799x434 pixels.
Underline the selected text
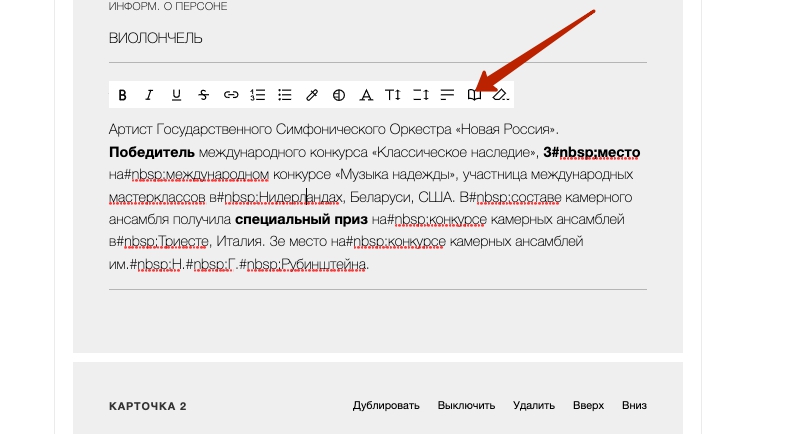[x=177, y=95]
